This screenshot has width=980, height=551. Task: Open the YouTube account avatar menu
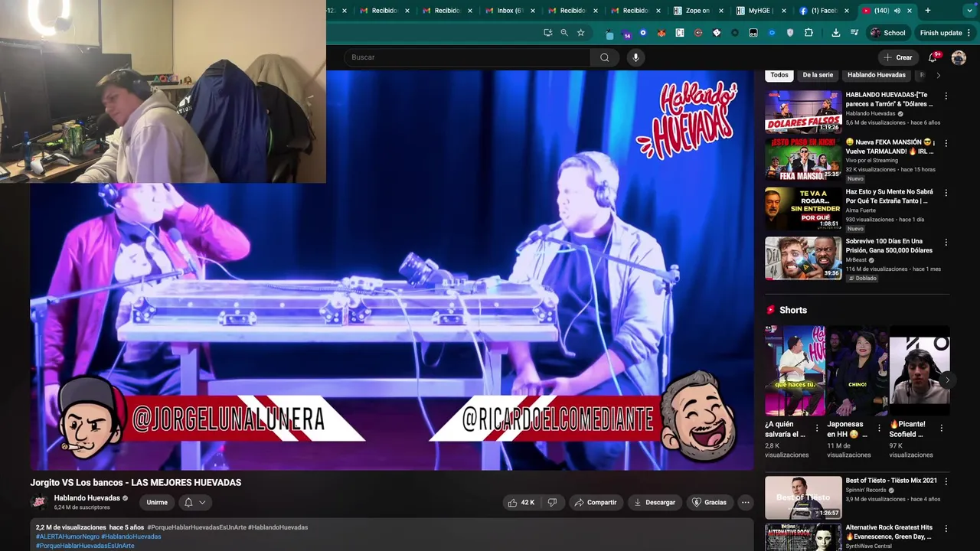pos(959,57)
